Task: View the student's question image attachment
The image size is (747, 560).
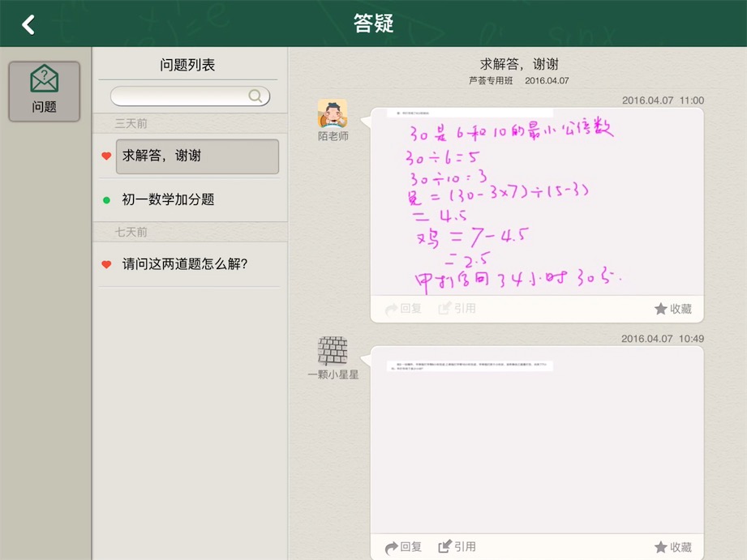Action: (x=470, y=366)
